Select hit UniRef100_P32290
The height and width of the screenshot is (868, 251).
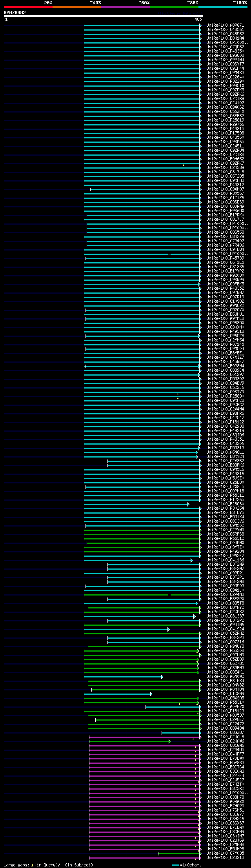(225, 81)
